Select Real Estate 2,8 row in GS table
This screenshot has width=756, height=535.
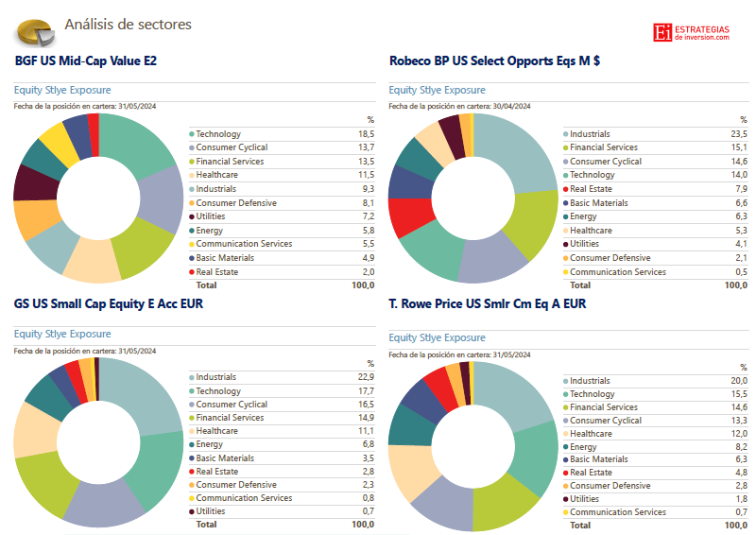[x=282, y=472]
